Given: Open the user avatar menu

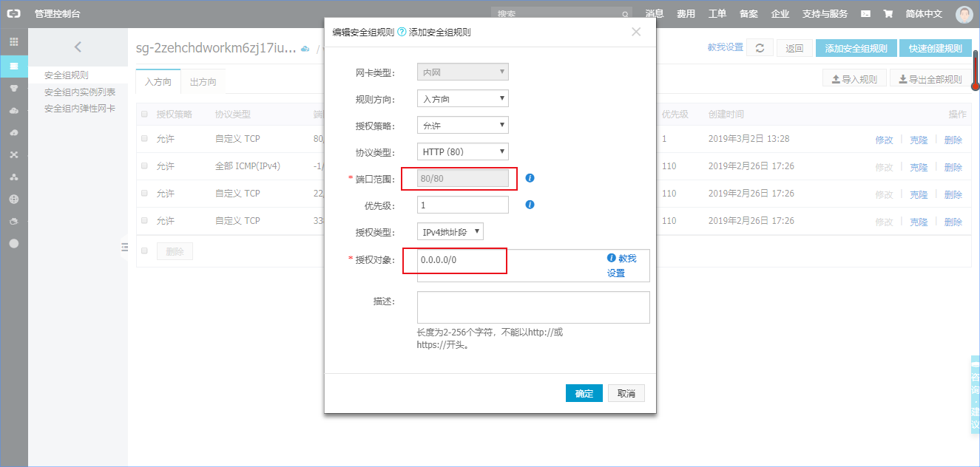Looking at the screenshot, I should pos(964,14).
